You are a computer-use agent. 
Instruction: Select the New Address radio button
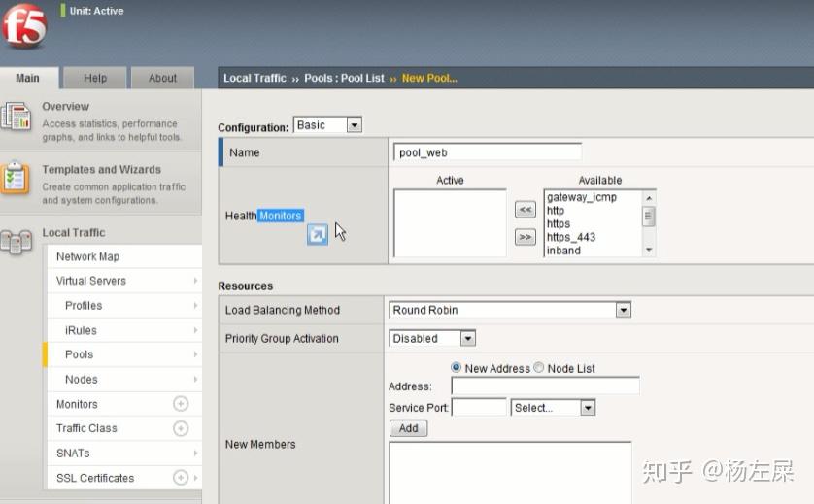click(x=456, y=367)
